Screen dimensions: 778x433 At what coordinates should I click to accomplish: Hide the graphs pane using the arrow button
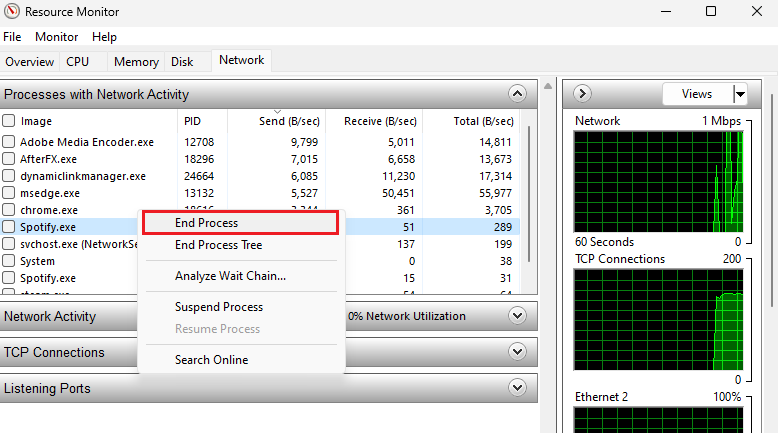click(x=583, y=94)
